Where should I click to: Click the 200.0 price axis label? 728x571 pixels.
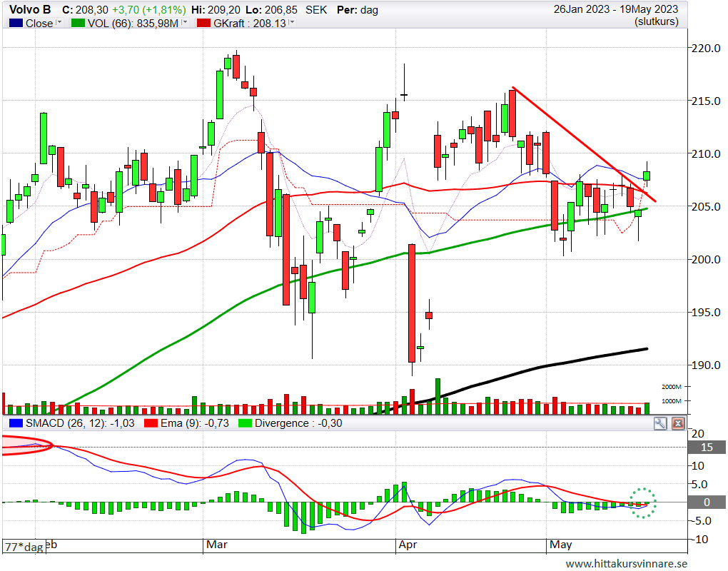[706, 260]
